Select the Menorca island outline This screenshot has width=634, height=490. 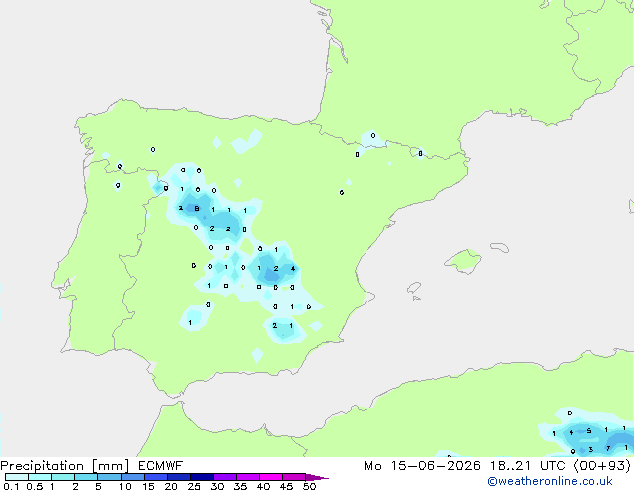coord(500,247)
